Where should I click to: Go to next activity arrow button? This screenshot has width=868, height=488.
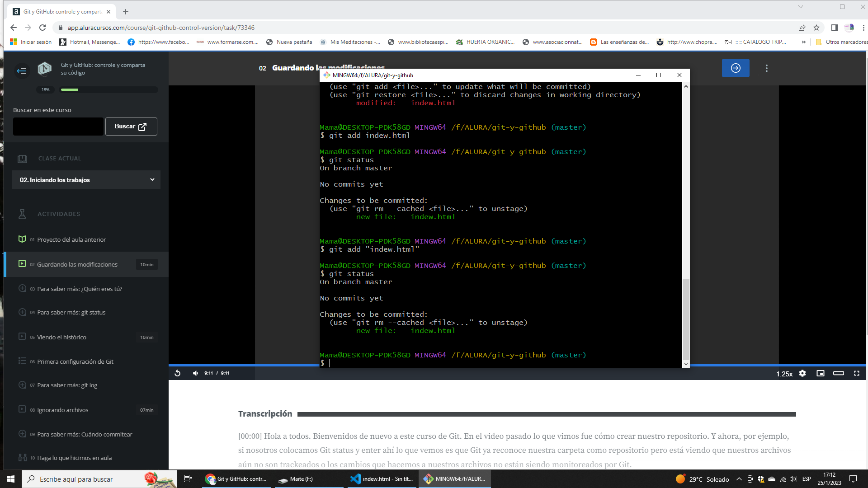click(736, 68)
